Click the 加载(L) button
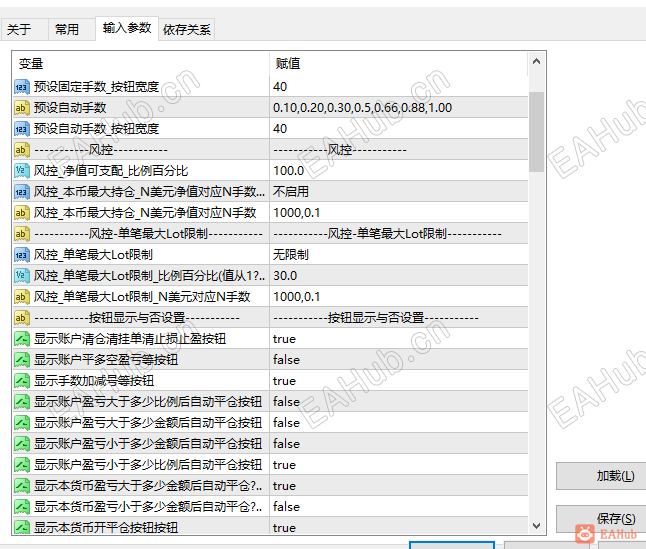This screenshot has width=646, height=549. pos(602,476)
